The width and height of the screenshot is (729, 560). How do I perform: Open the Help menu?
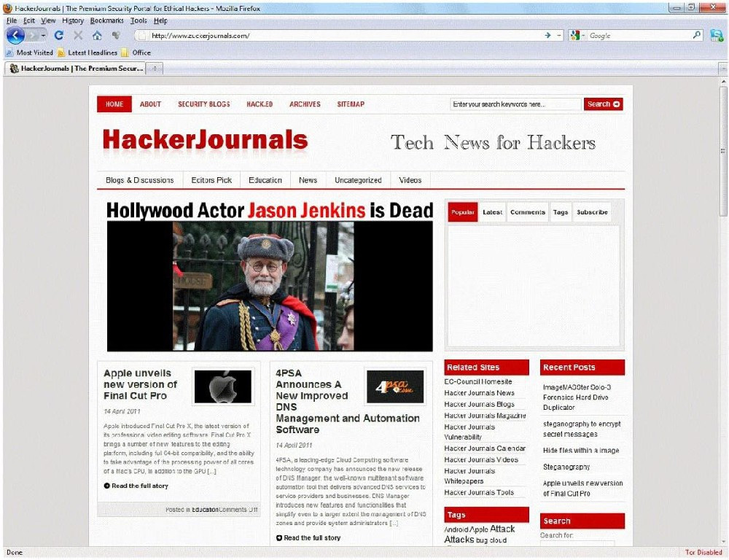pos(160,20)
